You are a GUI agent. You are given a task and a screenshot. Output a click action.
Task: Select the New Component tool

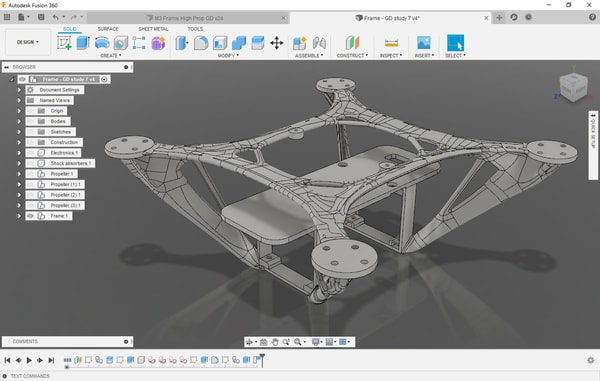pyautogui.click(x=300, y=43)
